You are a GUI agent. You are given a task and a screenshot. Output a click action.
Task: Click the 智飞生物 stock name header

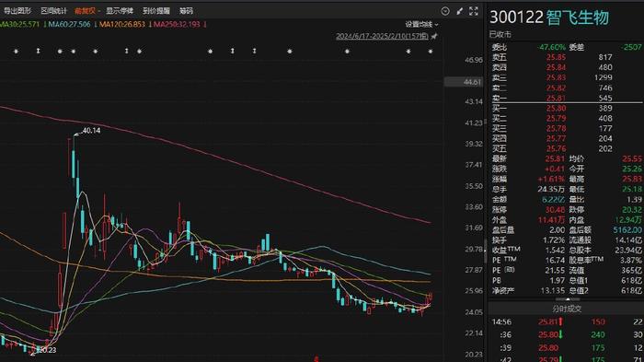pos(578,18)
